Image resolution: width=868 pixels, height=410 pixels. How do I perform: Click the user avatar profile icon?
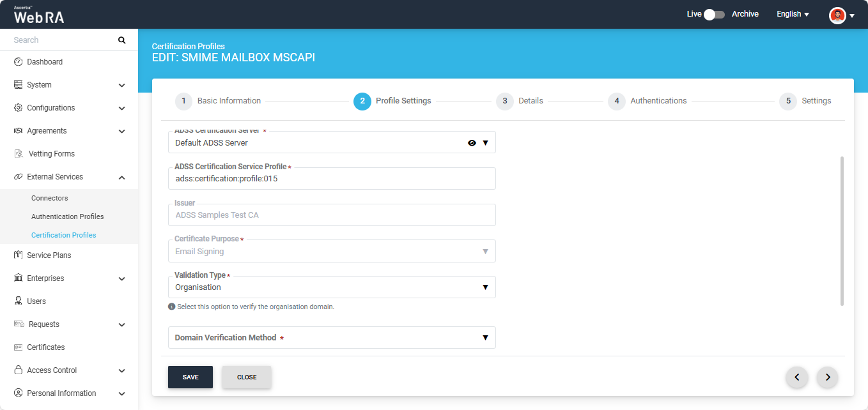(x=837, y=15)
